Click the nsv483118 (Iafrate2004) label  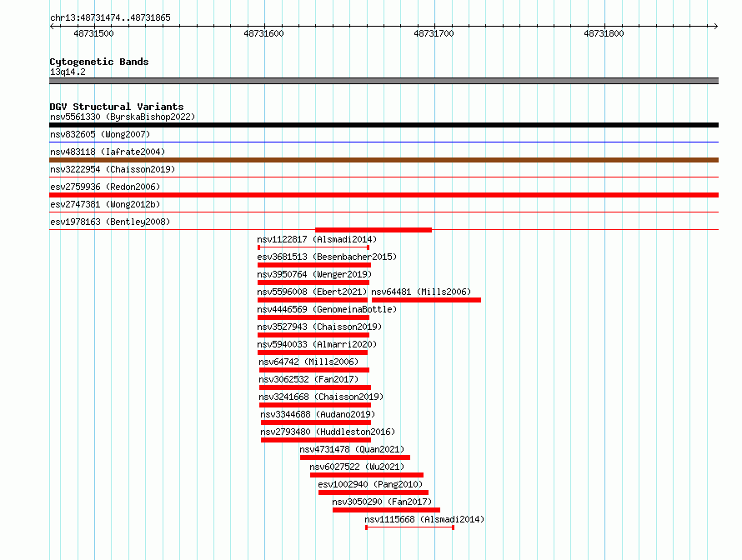click(x=108, y=152)
